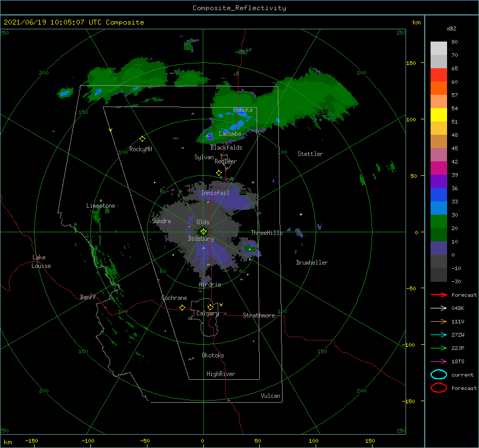
Task: Click the Vulcan label on map
Action: pyautogui.click(x=271, y=396)
